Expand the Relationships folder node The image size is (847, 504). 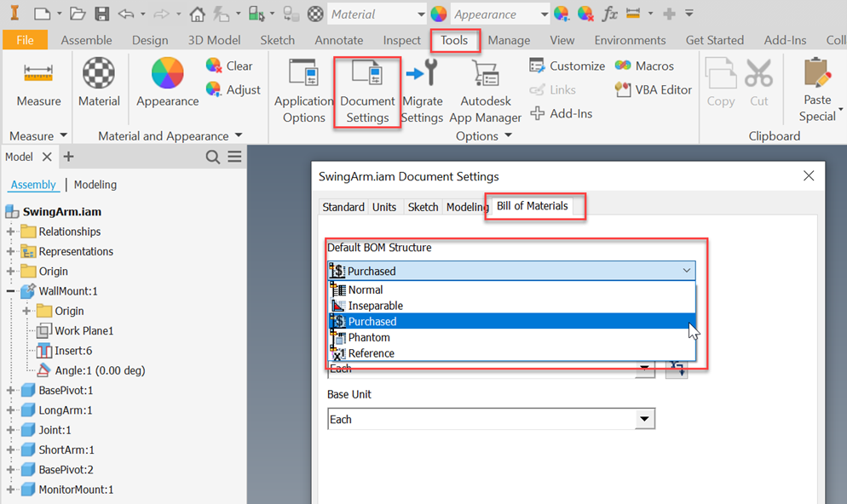point(10,232)
